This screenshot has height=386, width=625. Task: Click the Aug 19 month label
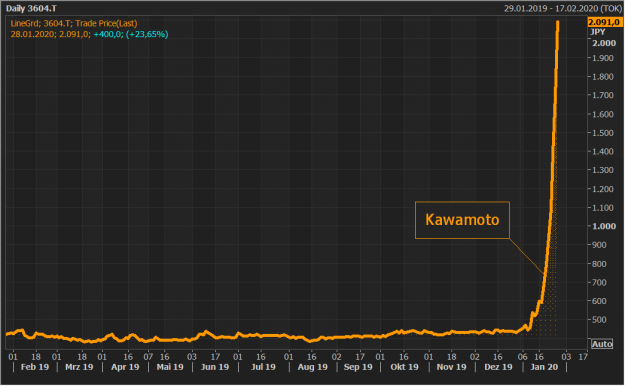tap(312, 367)
